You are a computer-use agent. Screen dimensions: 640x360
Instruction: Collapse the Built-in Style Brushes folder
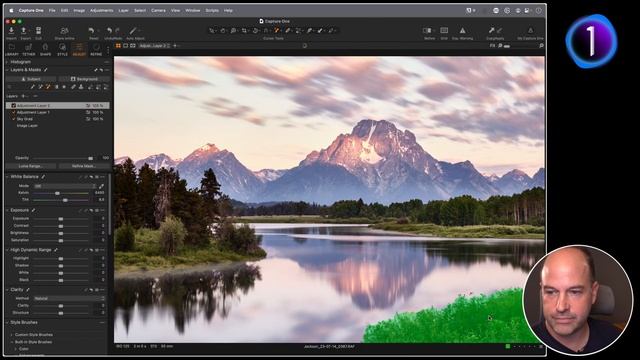(x=11, y=342)
